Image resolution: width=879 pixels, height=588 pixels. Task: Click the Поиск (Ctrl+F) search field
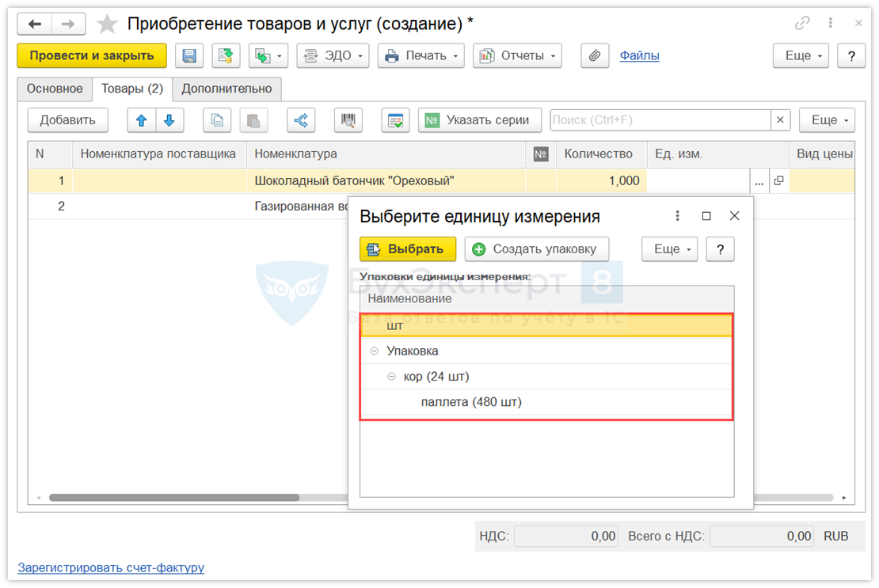pos(660,119)
